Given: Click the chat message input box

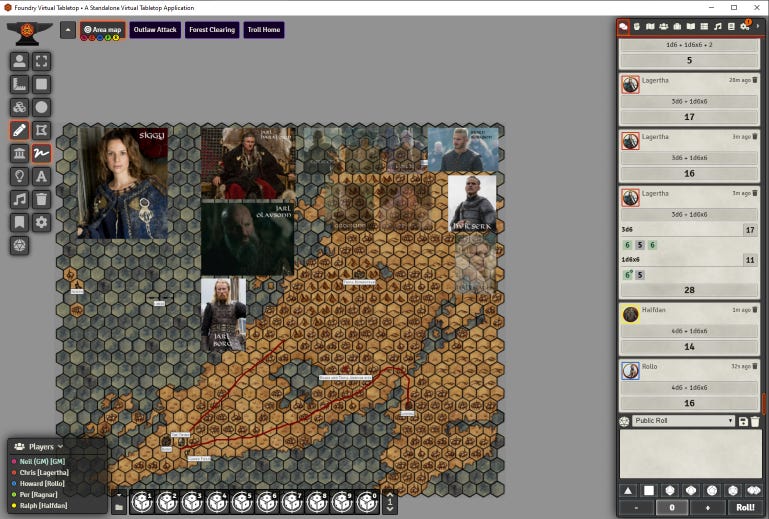Looking at the screenshot, I should [691, 453].
